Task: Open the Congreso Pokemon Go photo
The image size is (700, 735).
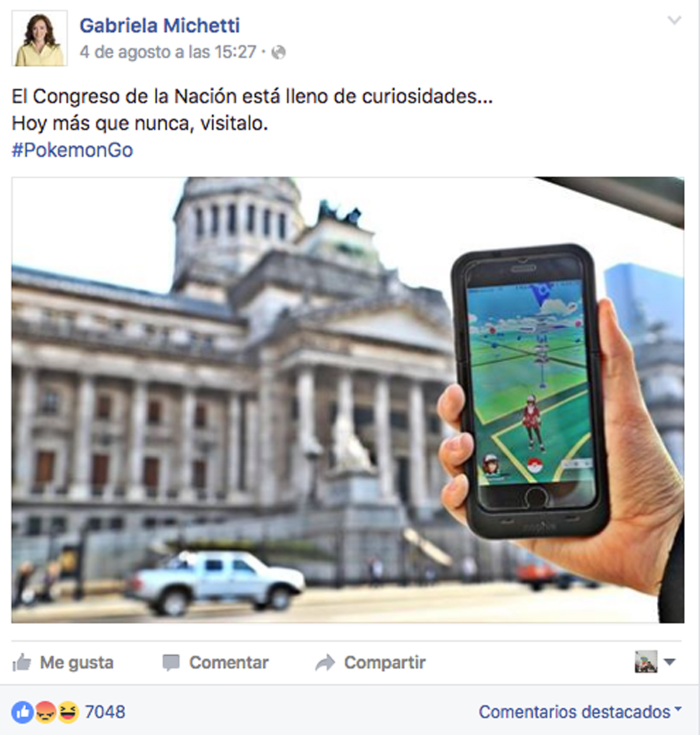Action: 348,400
